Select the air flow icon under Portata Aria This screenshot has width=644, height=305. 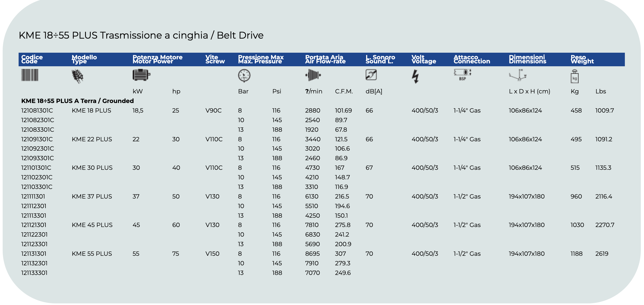pos(313,75)
